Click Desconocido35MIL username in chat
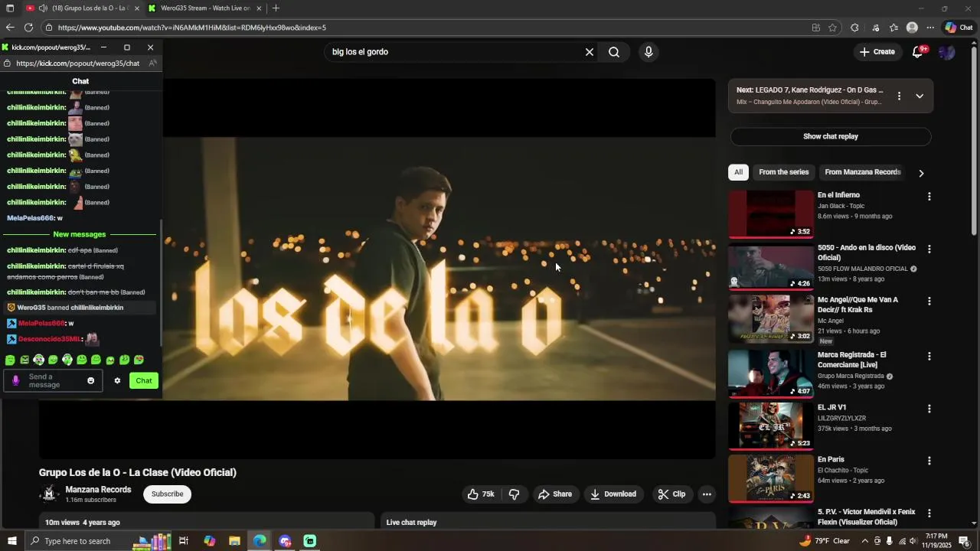 click(49, 339)
